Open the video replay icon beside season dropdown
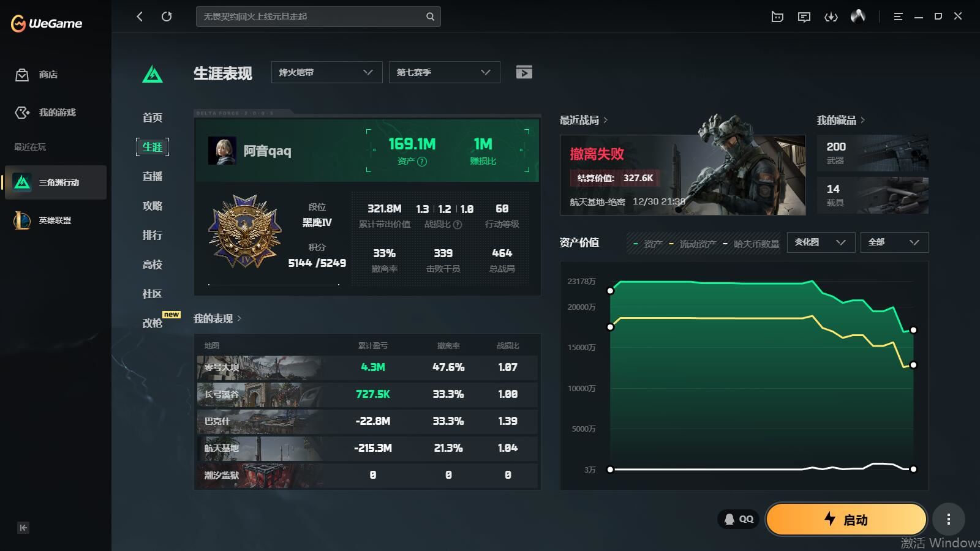The width and height of the screenshot is (980, 551). tap(524, 72)
